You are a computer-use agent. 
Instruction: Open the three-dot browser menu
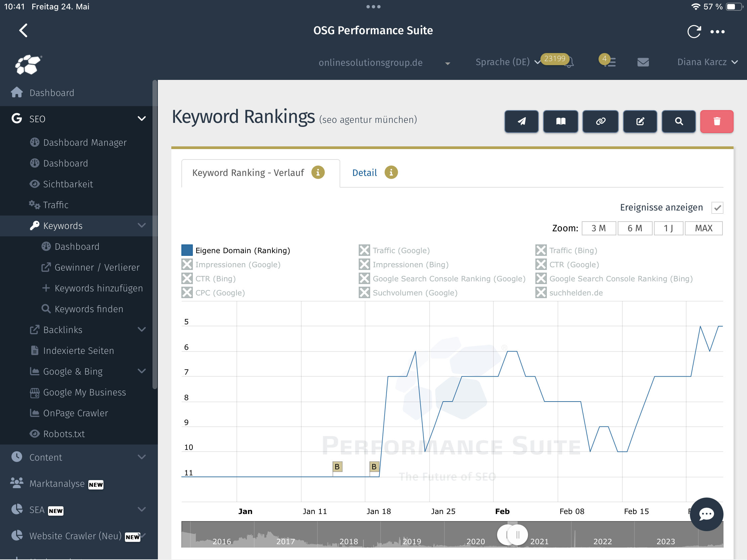point(717,32)
